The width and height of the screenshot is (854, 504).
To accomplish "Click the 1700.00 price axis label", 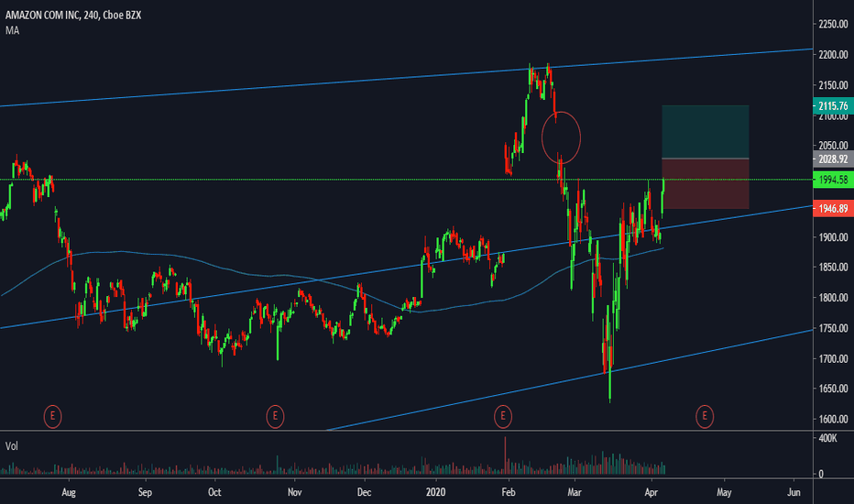I will [833, 358].
